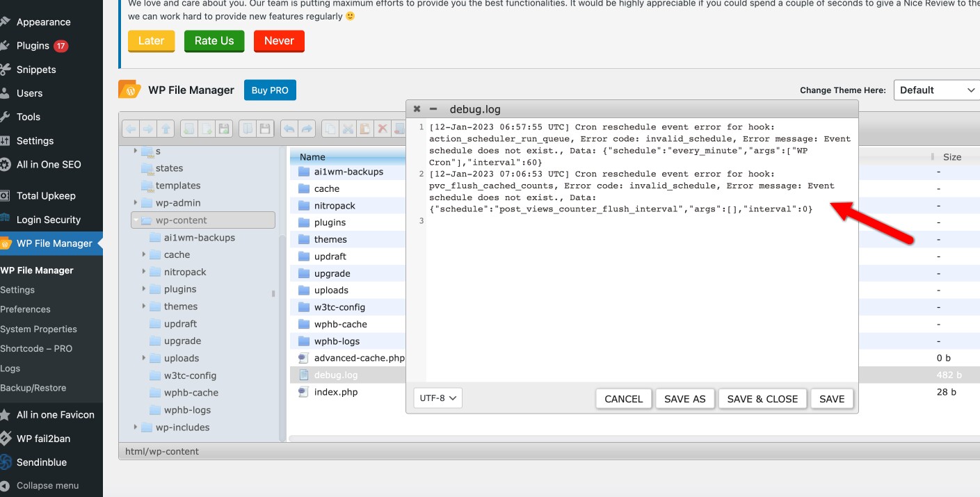The image size is (980, 497).
Task: Click the All in One SEO gear icon
Action: pyautogui.click(x=6, y=165)
